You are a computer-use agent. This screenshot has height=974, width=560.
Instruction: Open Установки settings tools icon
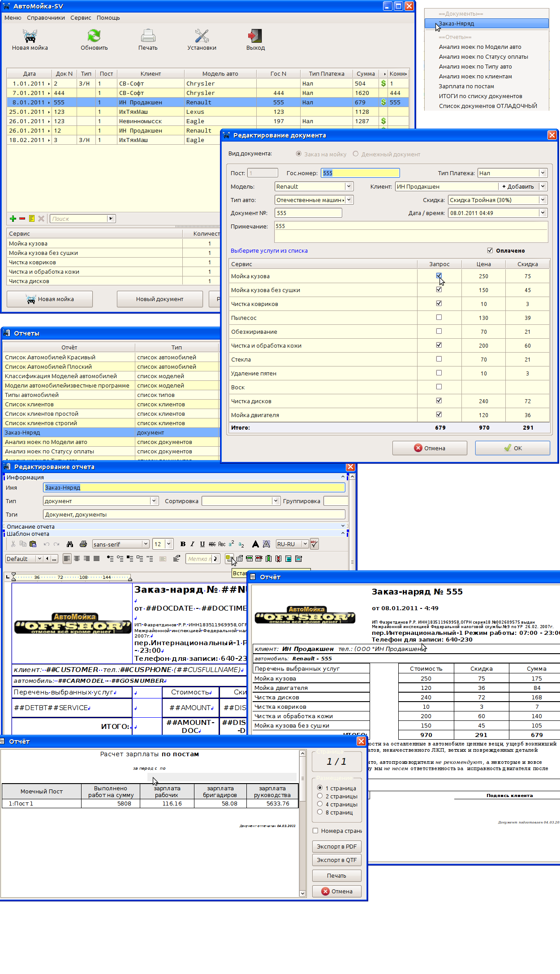[x=202, y=36]
